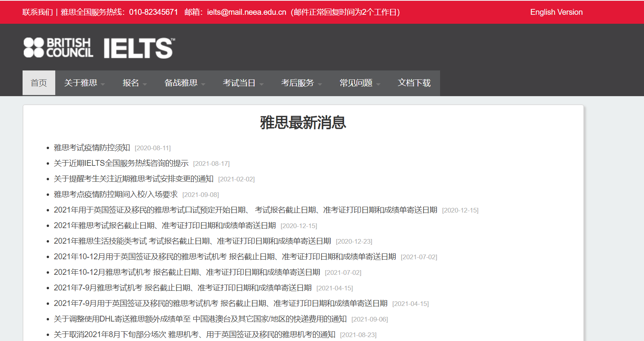
Task: Click the British Council logo
Action: pos(58,47)
